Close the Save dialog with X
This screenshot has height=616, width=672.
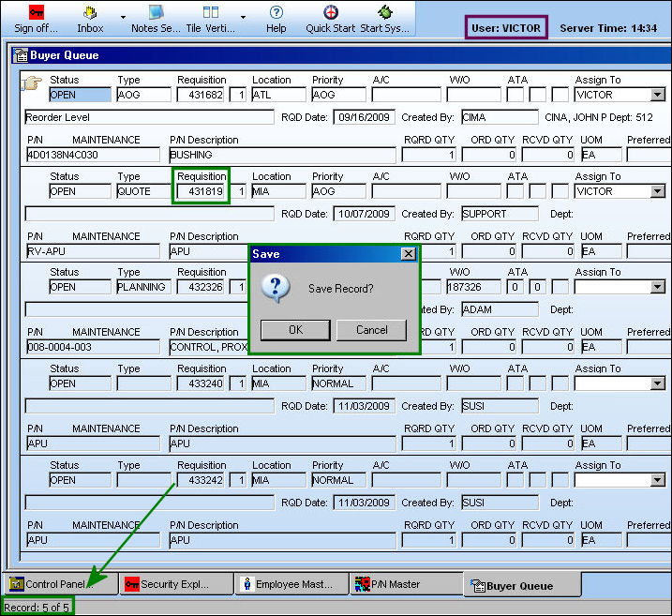[409, 254]
